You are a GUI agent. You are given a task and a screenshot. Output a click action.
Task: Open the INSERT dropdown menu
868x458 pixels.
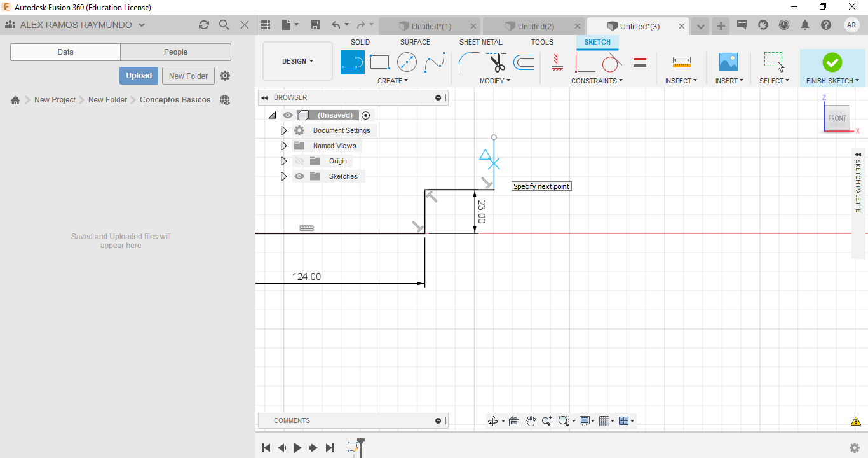729,81
